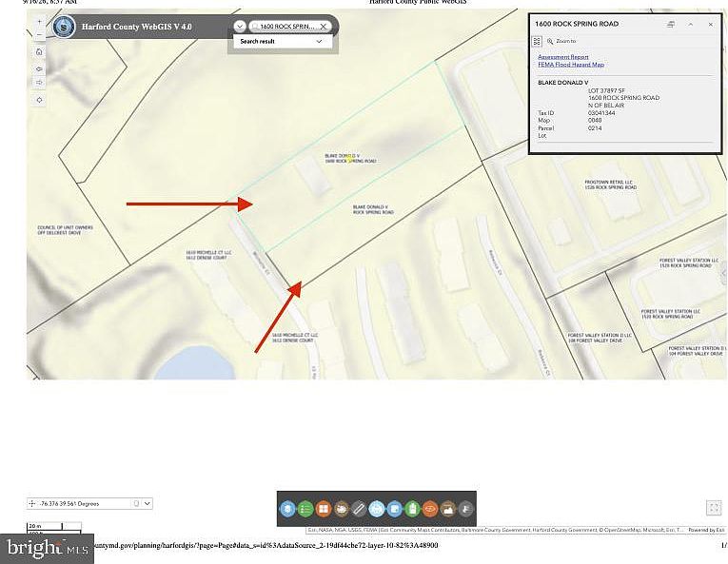Zoom out with the minus button
The width and height of the screenshot is (728, 564).
[x=39, y=34]
